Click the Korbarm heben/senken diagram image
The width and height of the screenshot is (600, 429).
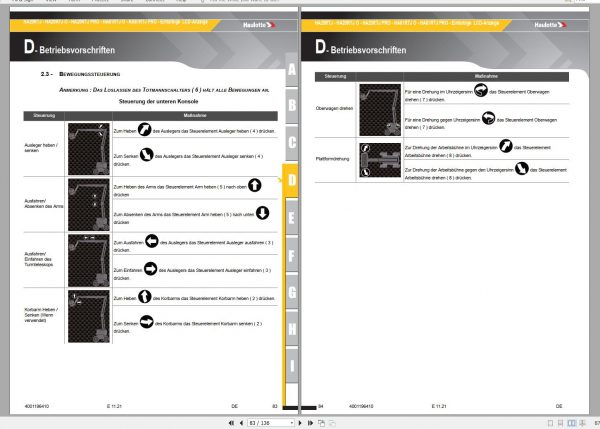(89, 316)
